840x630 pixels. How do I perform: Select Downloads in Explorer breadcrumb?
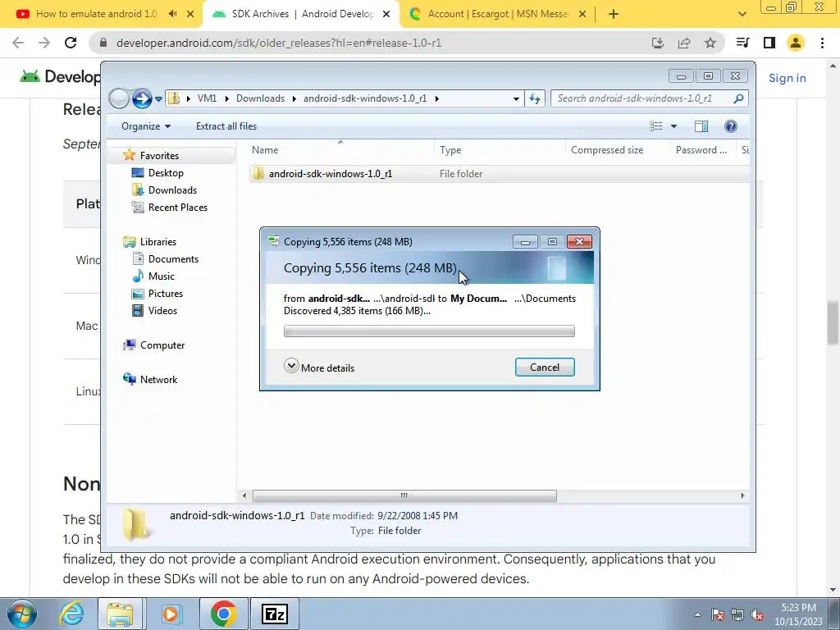coord(260,98)
